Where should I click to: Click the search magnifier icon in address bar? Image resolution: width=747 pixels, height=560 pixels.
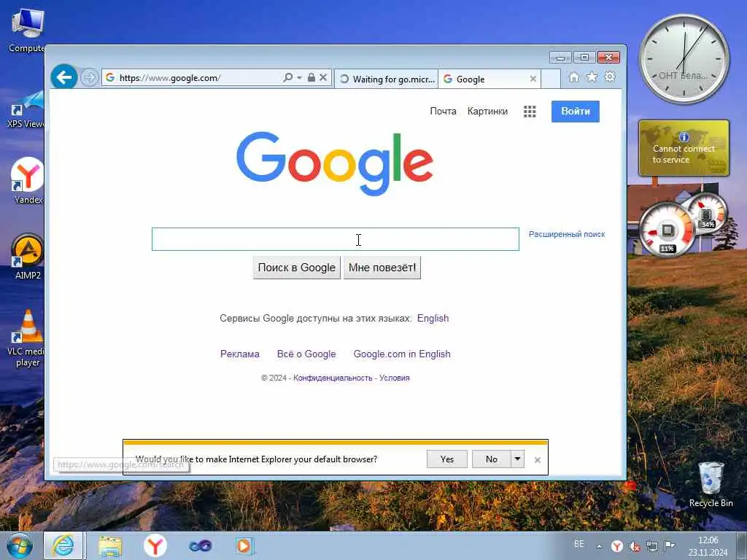(287, 77)
